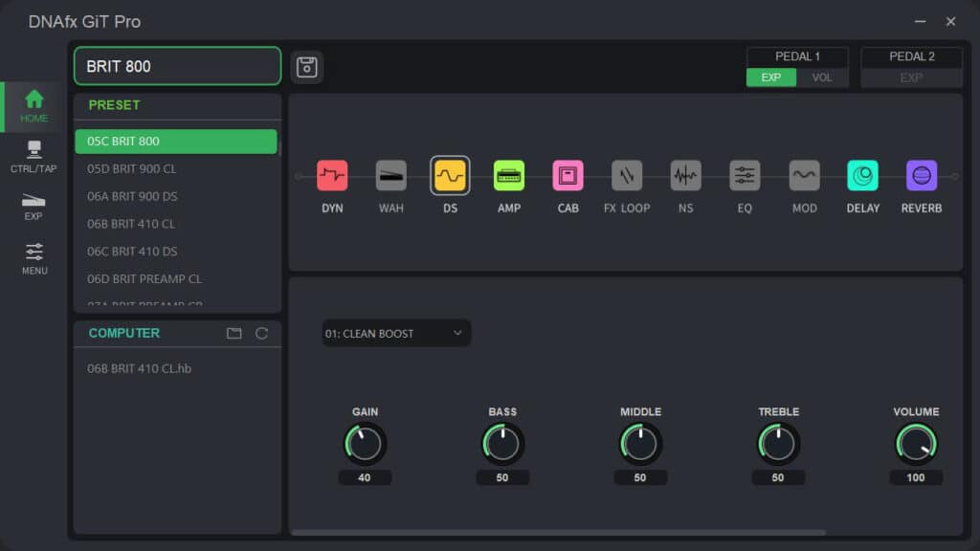Click the preset list vertical scrollbar
This screenshot has width=980, height=551.
point(279,148)
